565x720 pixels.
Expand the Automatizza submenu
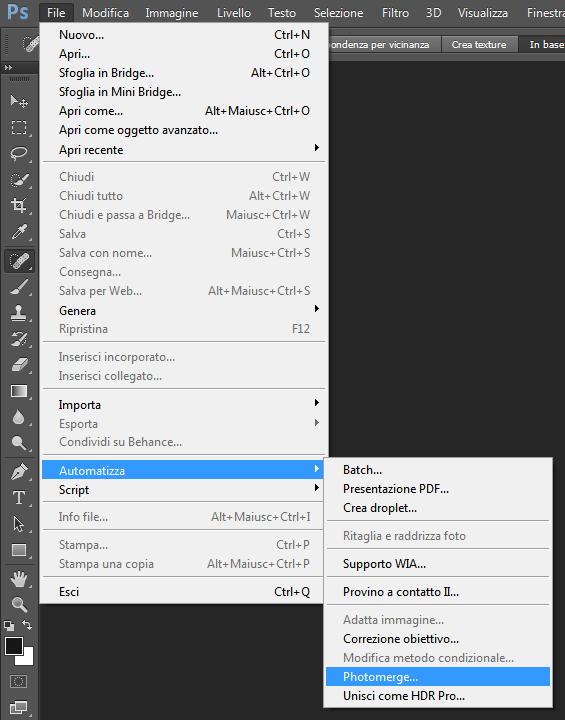(184, 470)
